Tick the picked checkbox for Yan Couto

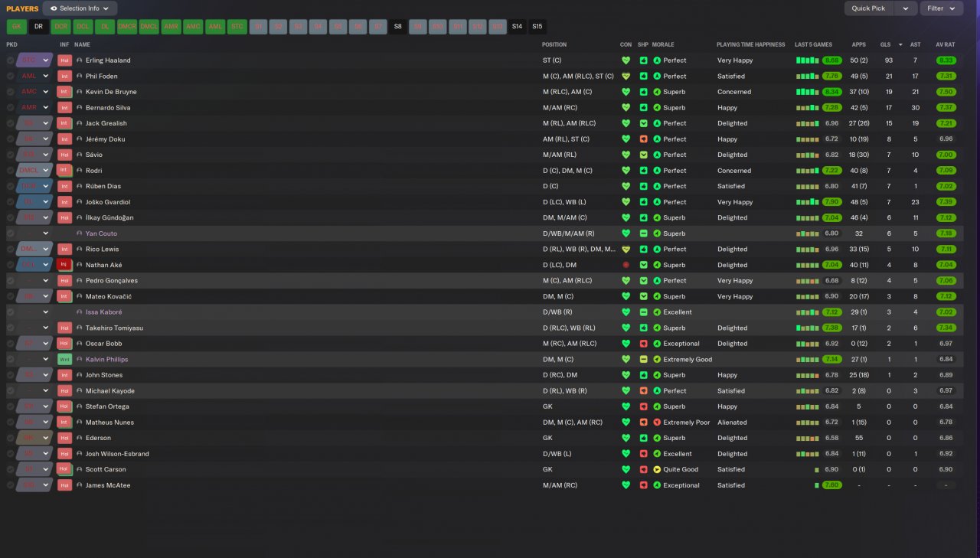pos(11,233)
